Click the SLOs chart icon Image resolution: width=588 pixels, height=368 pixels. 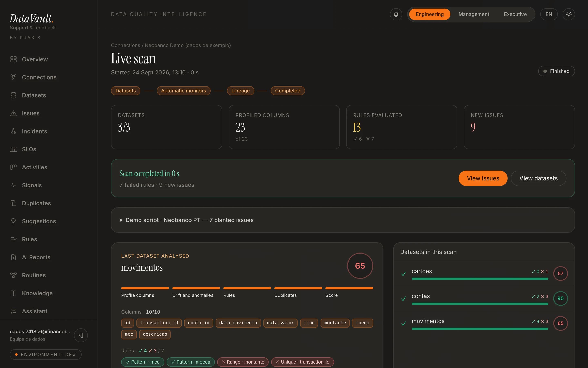pyautogui.click(x=13, y=149)
